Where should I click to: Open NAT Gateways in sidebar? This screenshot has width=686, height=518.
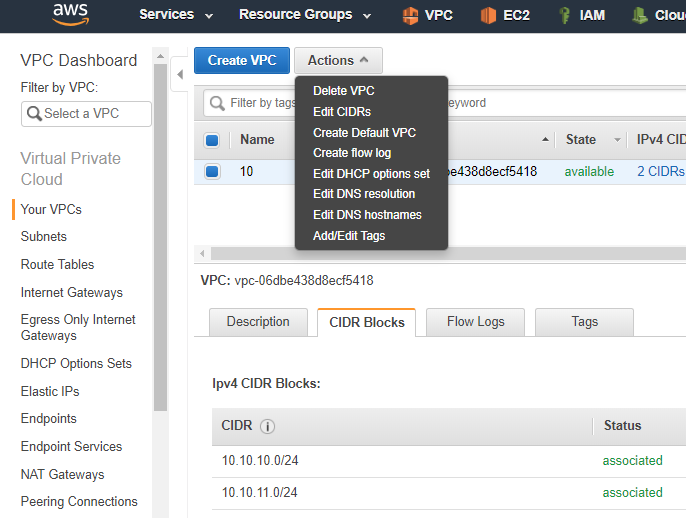pos(63,474)
